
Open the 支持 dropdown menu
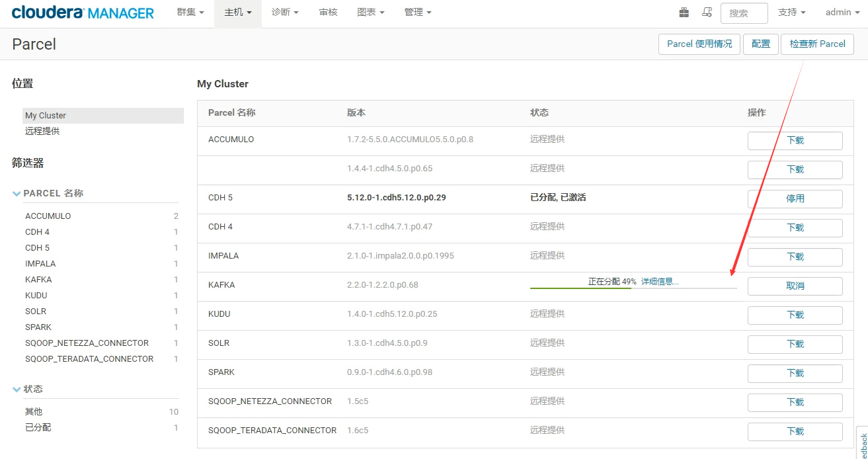click(791, 13)
